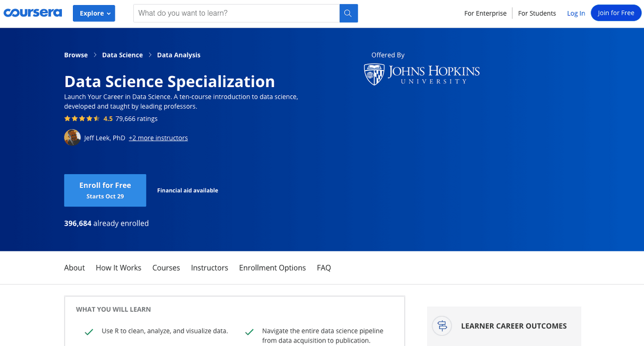Viewport: 644px width, 346px height.
Task: Click 'Navigate the entire data science pipeline' item
Action: click(x=323, y=336)
